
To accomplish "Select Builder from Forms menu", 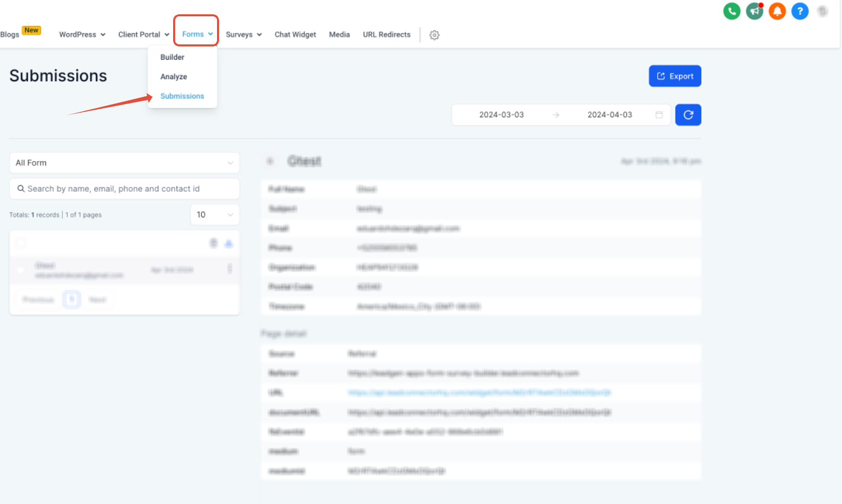I will (x=173, y=57).
